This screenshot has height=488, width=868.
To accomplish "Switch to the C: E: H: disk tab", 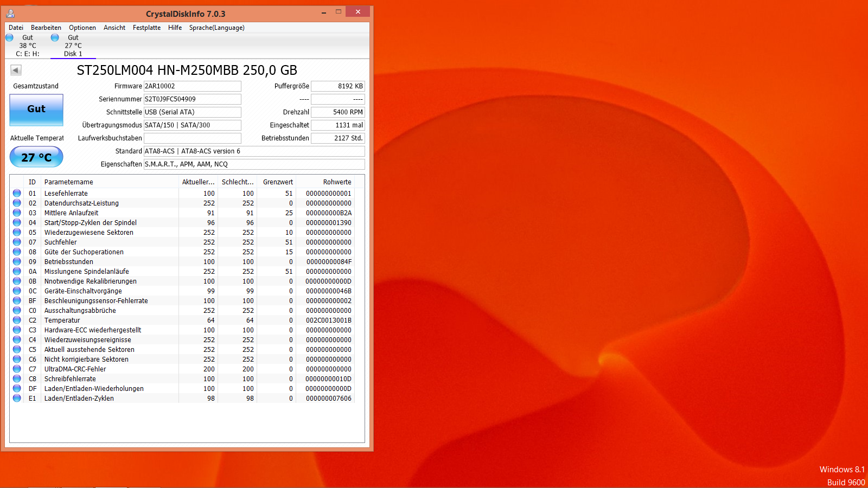I will pyautogui.click(x=28, y=46).
